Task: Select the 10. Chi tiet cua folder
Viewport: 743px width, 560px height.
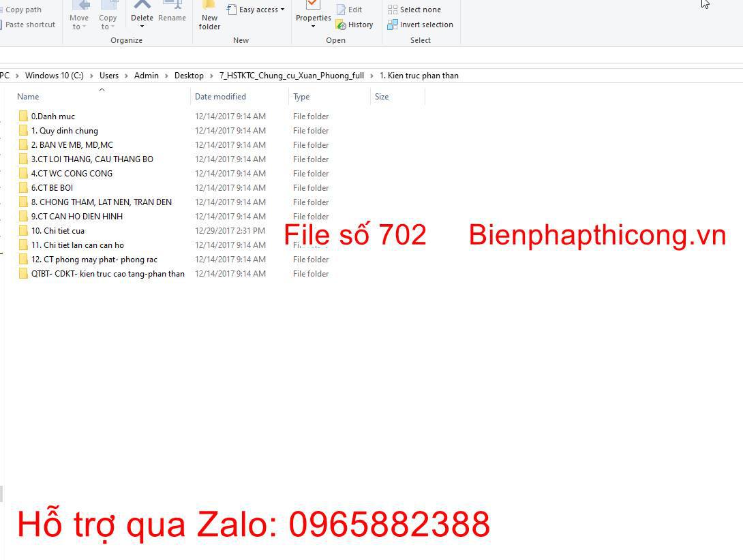Action: [57, 231]
